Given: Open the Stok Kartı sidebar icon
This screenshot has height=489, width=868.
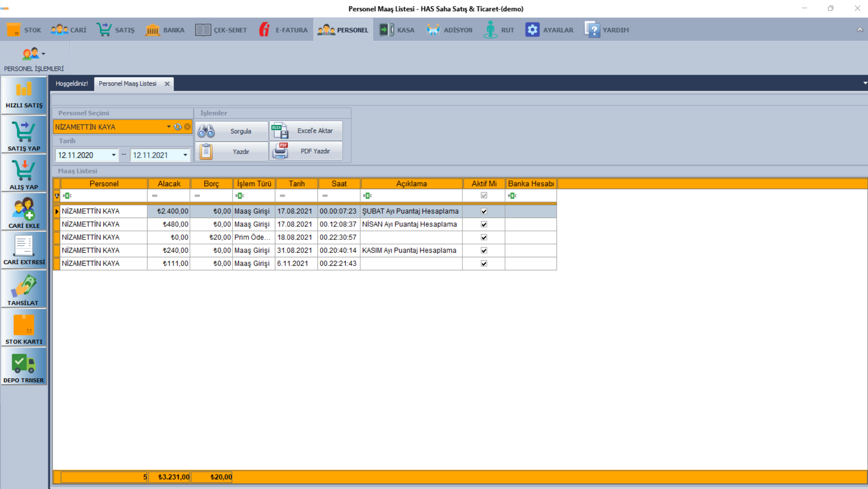Looking at the screenshot, I should (x=24, y=328).
